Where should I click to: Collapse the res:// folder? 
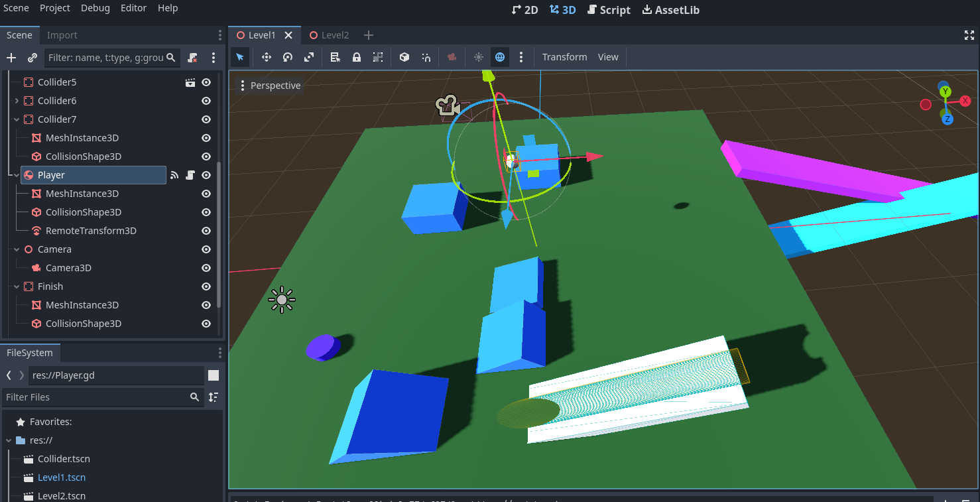point(9,440)
